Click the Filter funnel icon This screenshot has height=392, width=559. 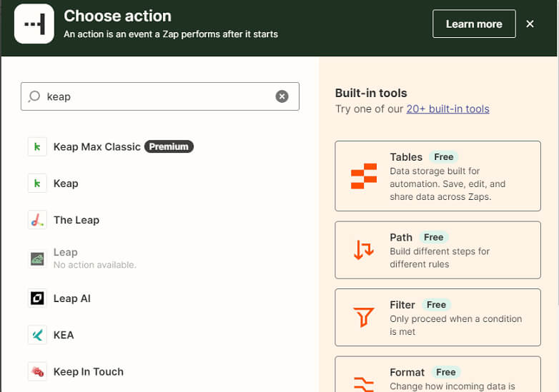click(364, 317)
